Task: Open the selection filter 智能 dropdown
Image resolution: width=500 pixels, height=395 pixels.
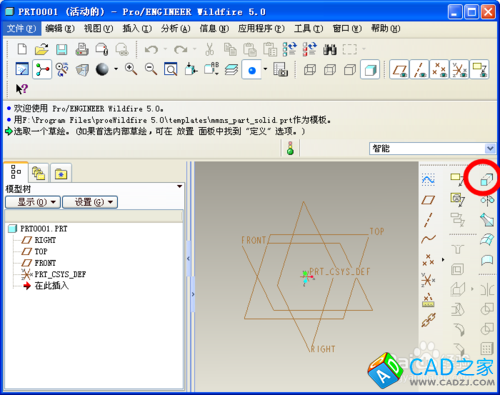Action: point(490,148)
